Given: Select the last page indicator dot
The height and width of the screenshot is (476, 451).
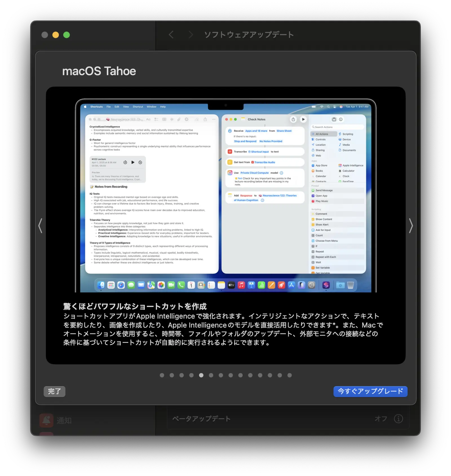Looking at the screenshot, I should 289,375.
